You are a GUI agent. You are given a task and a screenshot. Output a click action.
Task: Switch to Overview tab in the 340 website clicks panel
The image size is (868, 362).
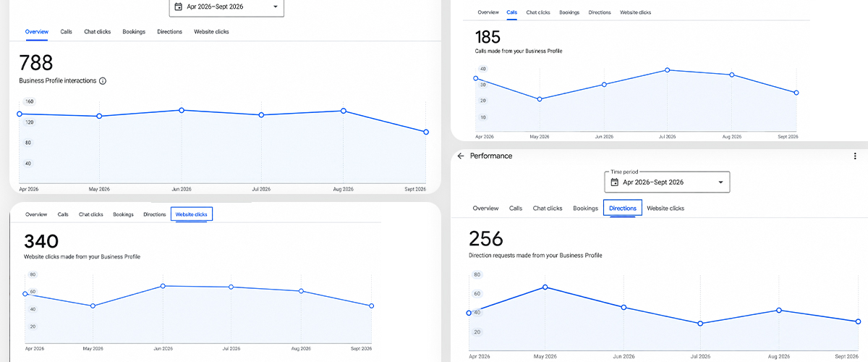[36, 214]
